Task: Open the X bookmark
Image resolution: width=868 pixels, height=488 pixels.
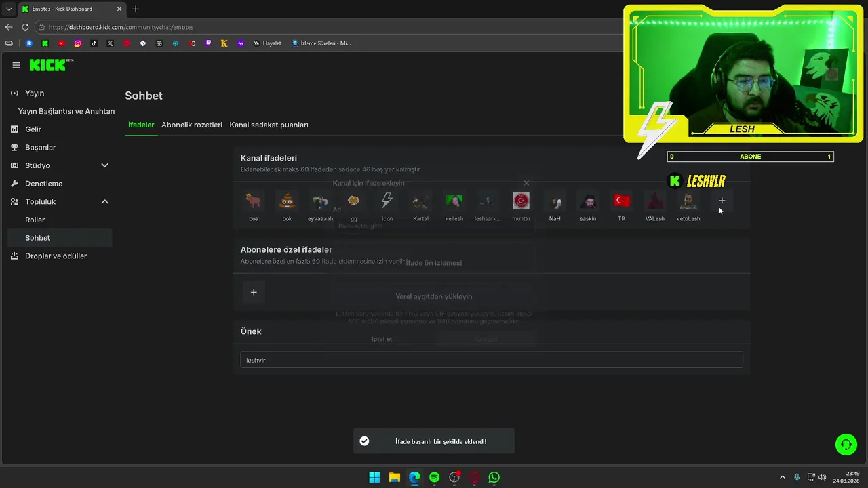Action: point(110,43)
